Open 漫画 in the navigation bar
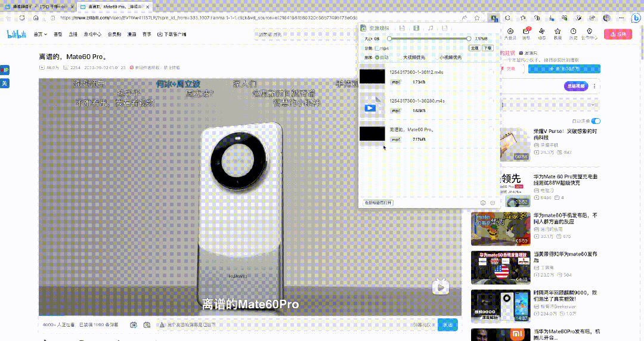Viewport: 644px width, 341px height. 132,35
